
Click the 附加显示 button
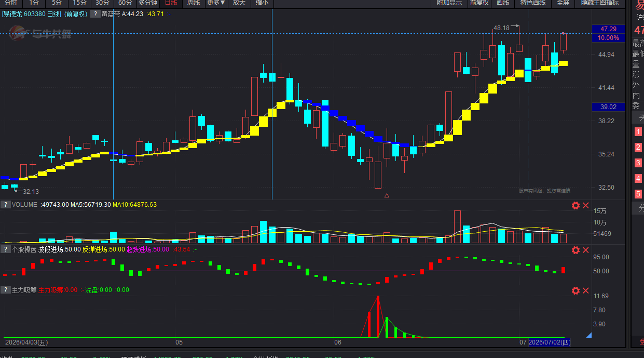pos(449,3)
